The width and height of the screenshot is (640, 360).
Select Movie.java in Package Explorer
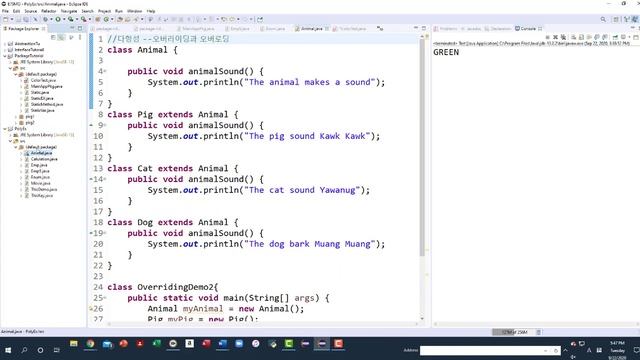40,183
